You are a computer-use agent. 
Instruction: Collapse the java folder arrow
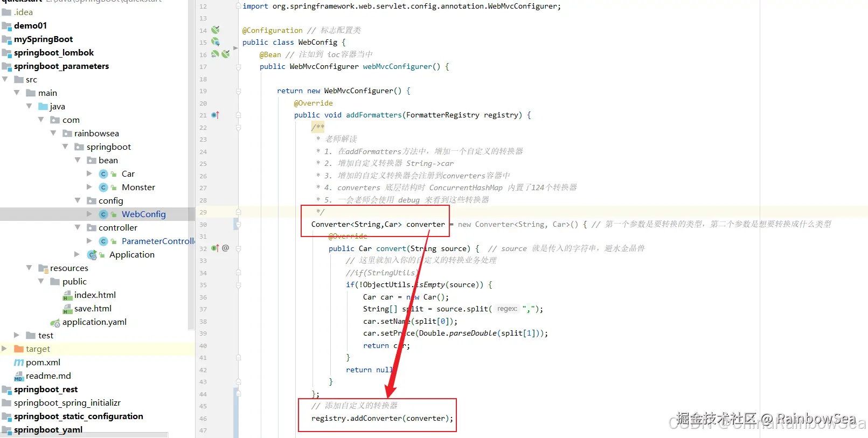click(29, 106)
